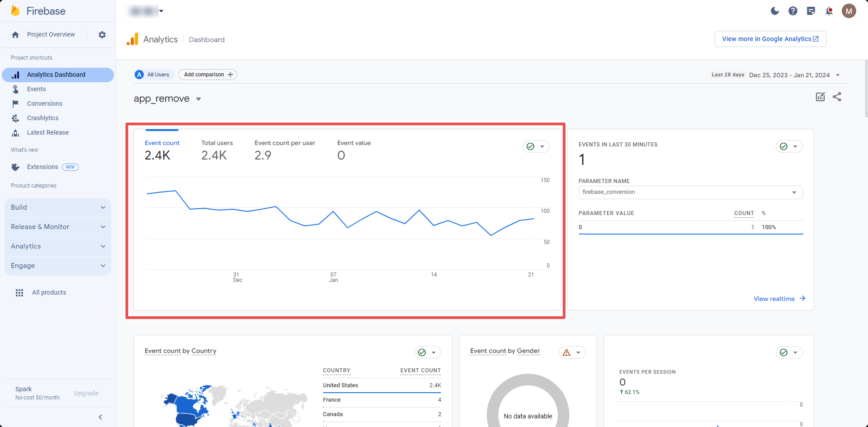Open the firebase_conversion parameter dropdown

pyautogui.click(x=690, y=192)
